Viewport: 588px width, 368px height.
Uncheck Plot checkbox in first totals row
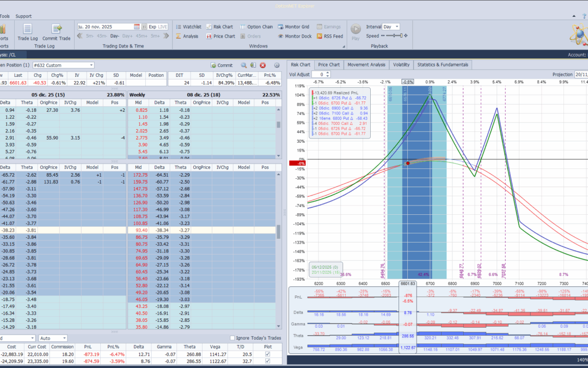[266, 354]
